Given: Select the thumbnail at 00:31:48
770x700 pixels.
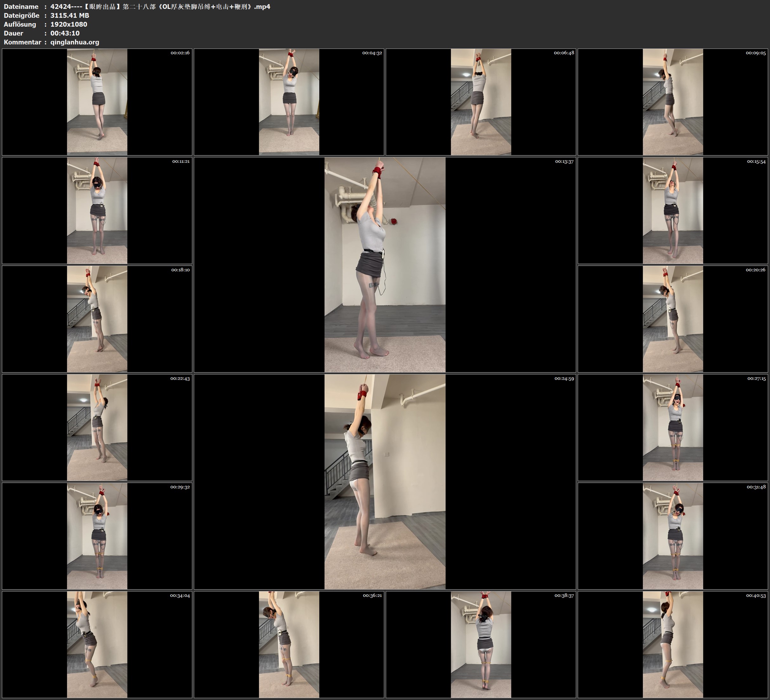Looking at the screenshot, I should [x=673, y=536].
